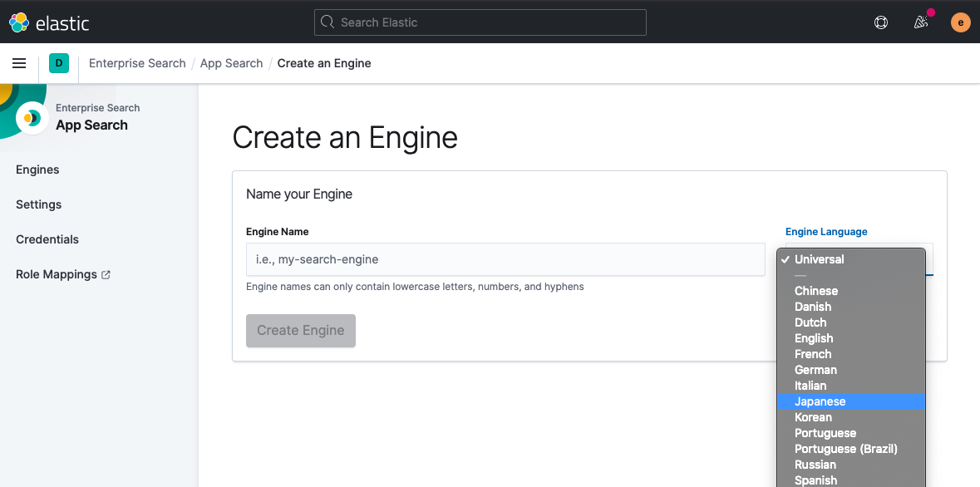Screen dimensions: 980x487
Task: Click the App Search sidebar logo
Action: [x=32, y=117]
